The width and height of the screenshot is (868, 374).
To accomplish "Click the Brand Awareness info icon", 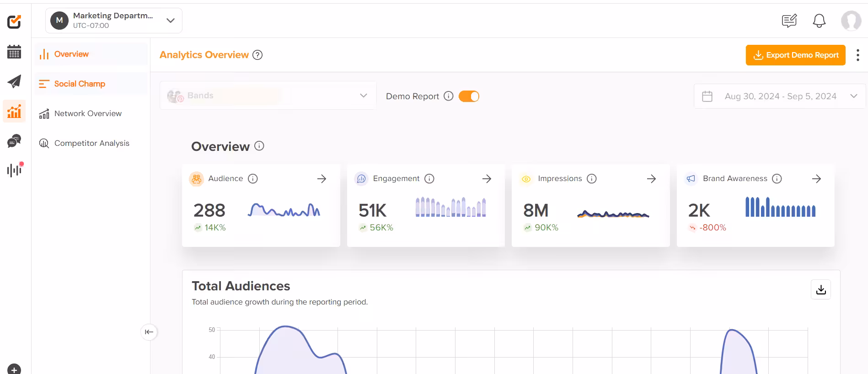I will [777, 179].
